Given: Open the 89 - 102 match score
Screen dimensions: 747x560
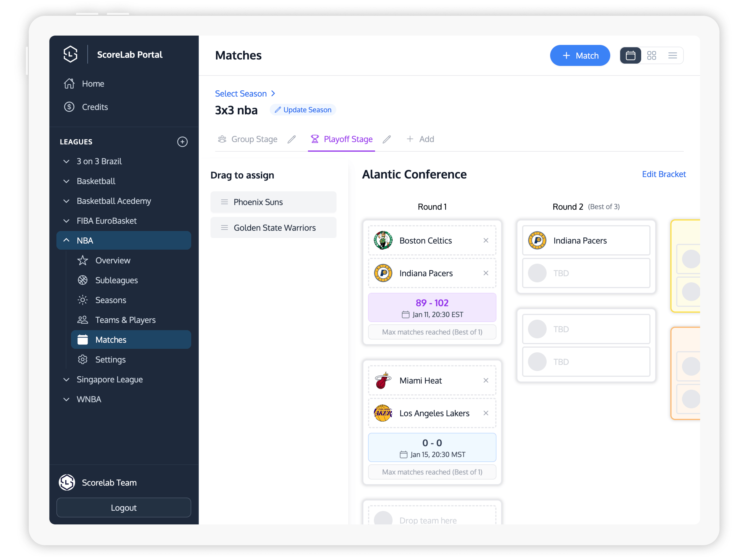Looking at the screenshot, I should coord(432,308).
